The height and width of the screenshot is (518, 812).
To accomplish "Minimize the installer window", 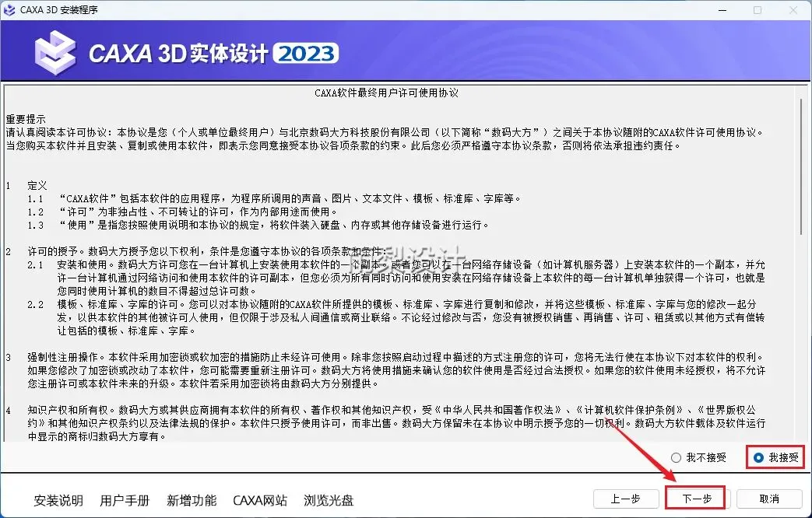I will 723,10.
